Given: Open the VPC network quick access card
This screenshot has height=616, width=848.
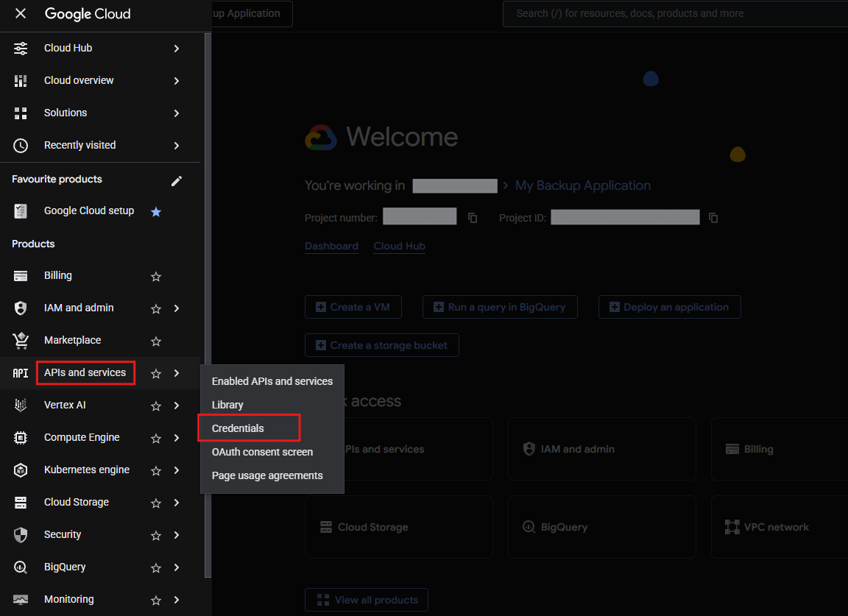Looking at the screenshot, I should point(780,527).
